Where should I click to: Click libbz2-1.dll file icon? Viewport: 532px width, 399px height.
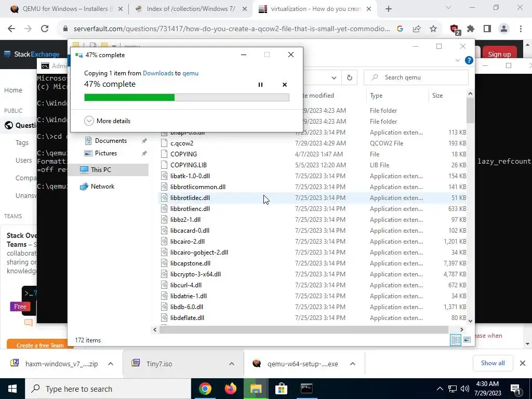pos(164,220)
